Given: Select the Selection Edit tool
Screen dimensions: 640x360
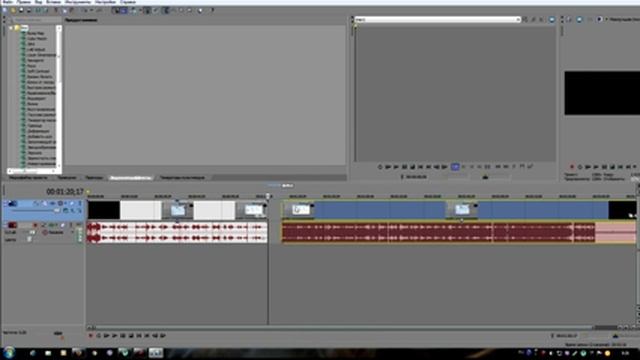Looking at the screenshot, I should point(181,10).
